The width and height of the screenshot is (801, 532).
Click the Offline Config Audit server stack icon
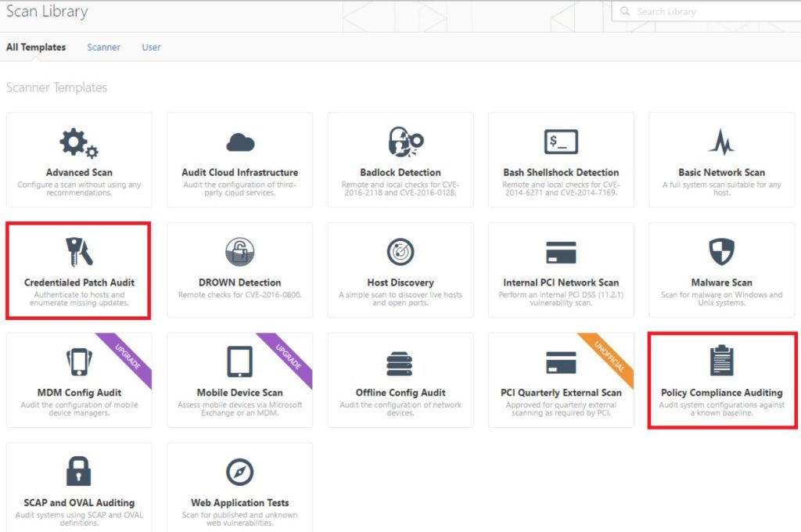pos(400,363)
